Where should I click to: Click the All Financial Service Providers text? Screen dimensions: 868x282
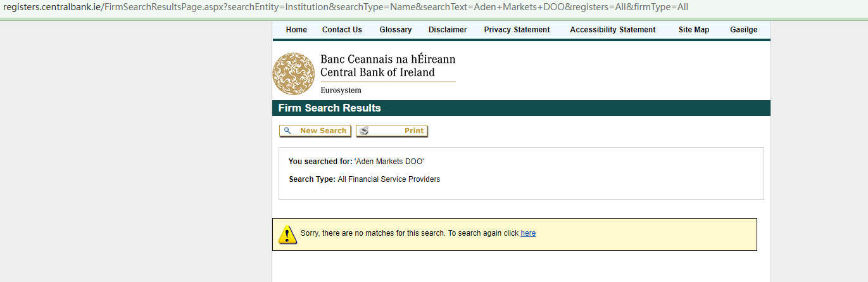click(389, 179)
